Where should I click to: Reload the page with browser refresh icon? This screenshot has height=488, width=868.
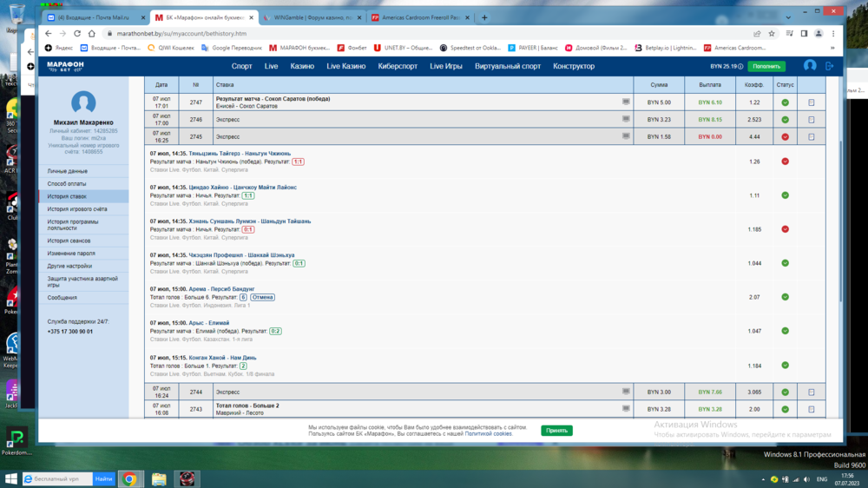point(77,34)
